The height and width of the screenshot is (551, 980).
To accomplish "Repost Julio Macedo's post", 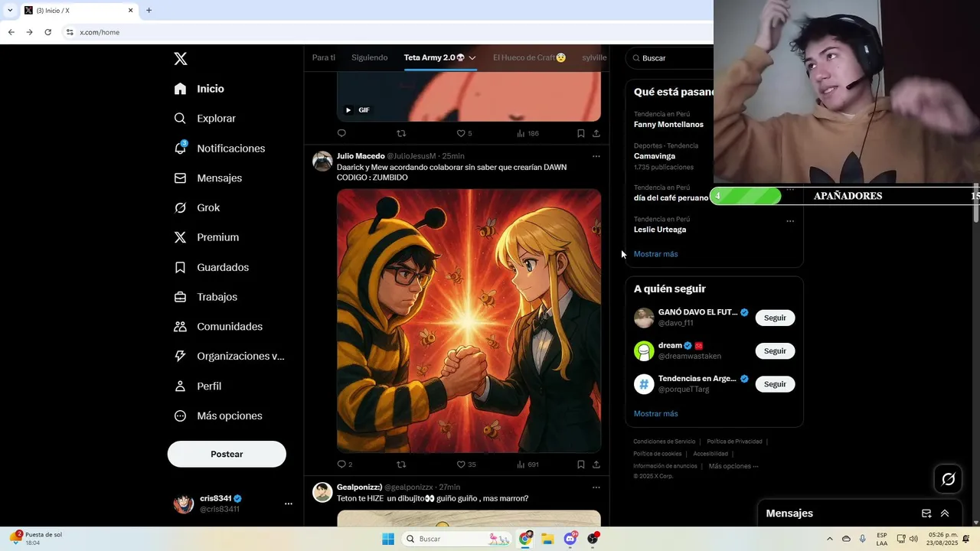I will tap(401, 465).
